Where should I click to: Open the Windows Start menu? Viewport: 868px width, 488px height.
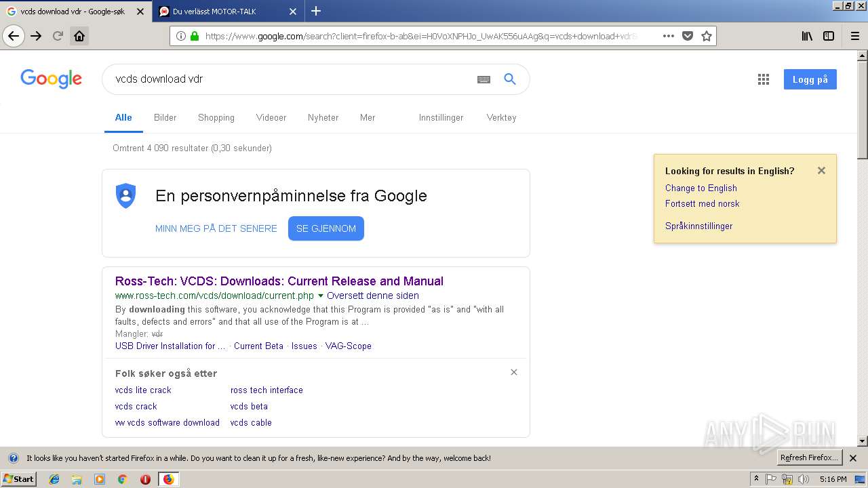(x=19, y=479)
